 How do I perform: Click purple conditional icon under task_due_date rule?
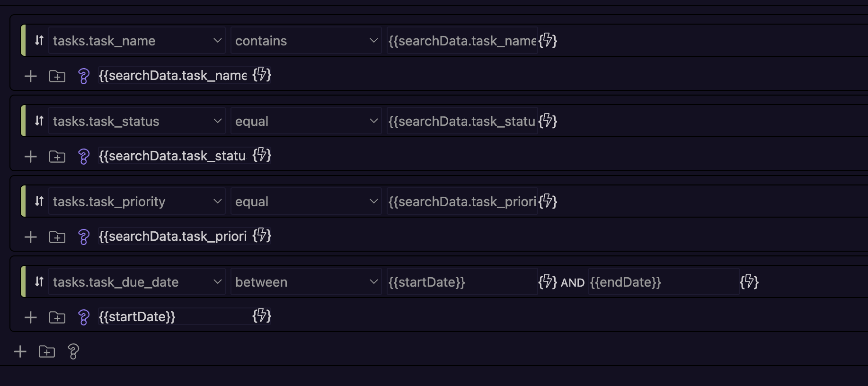point(84,317)
